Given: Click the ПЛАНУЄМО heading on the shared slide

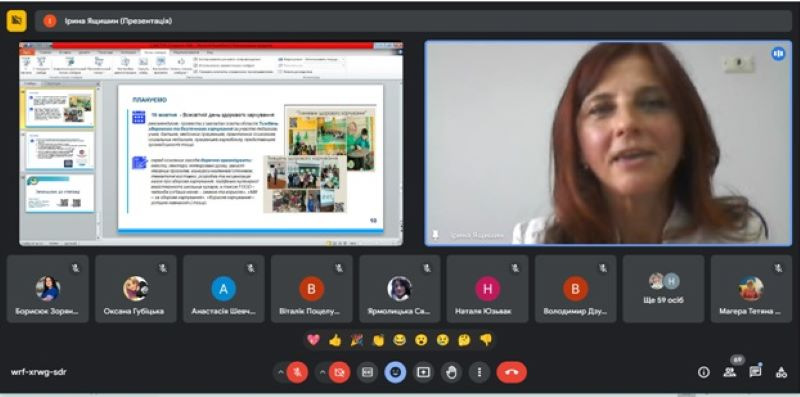Looking at the screenshot, I should click(x=149, y=100).
